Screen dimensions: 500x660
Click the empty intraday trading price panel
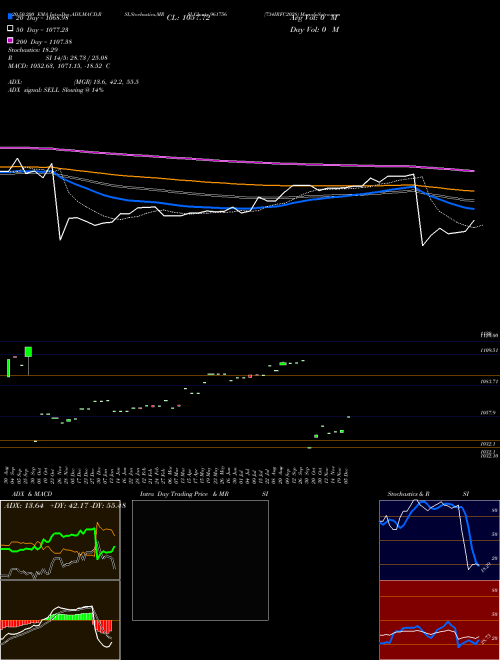coord(200,560)
